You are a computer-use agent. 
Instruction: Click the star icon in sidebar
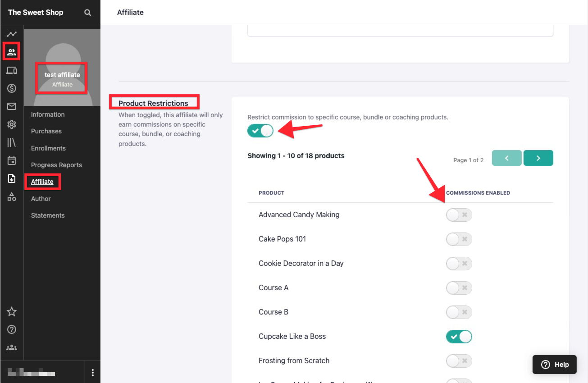click(12, 311)
